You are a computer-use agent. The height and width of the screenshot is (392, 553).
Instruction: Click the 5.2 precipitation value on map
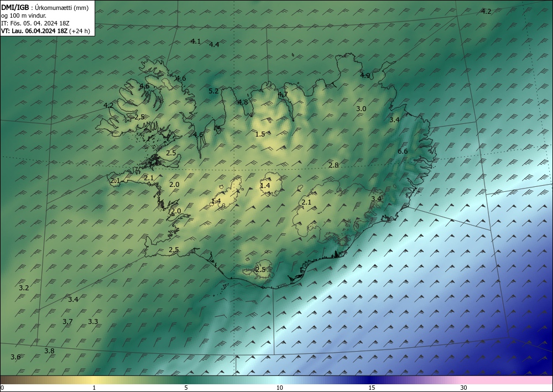click(x=213, y=91)
